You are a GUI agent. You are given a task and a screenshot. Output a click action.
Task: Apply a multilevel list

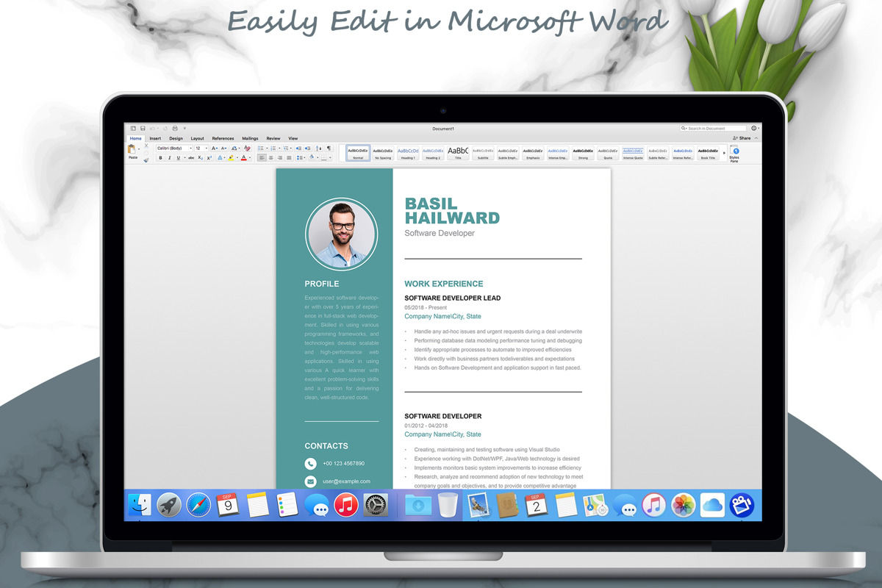point(285,148)
